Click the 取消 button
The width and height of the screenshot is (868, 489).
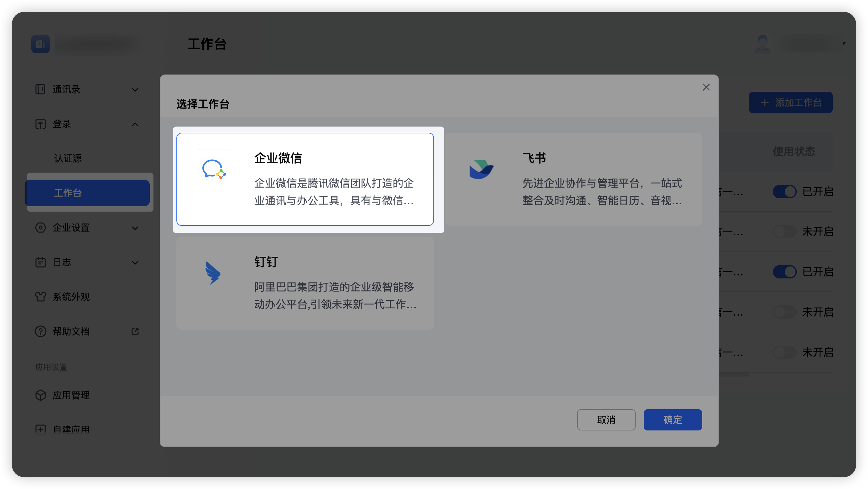point(606,419)
